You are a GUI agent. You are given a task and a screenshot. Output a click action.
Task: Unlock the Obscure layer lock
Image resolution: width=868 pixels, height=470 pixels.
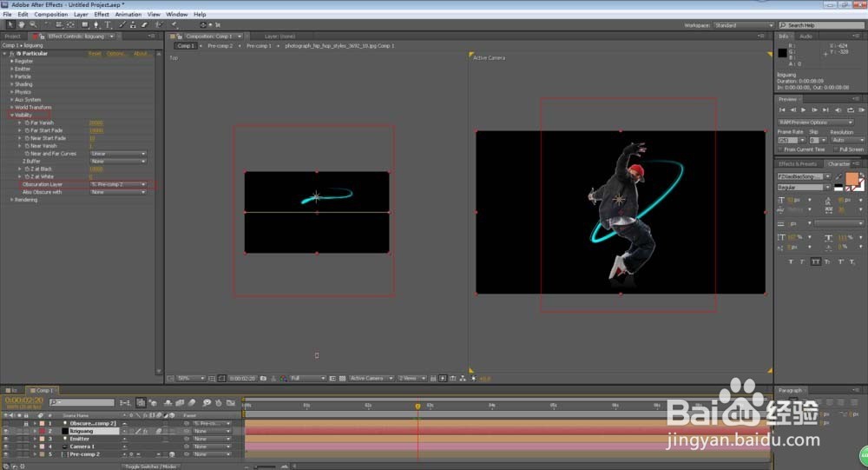tap(26, 423)
